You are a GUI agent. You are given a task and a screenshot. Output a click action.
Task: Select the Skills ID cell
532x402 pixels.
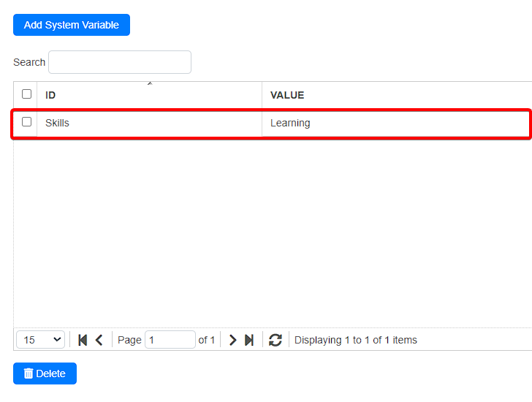point(57,123)
